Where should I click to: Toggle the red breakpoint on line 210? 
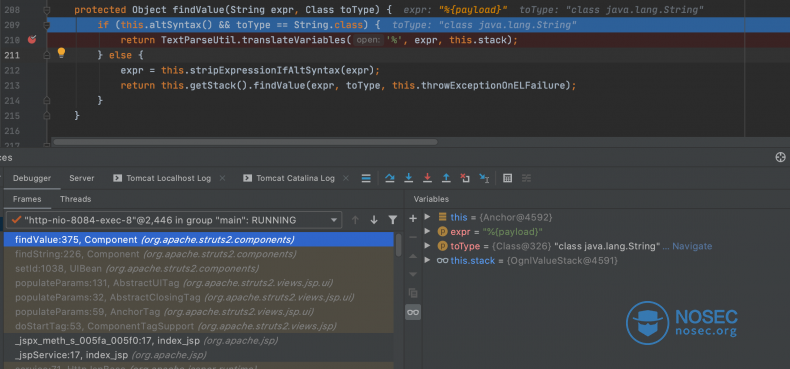click(32, 40)
